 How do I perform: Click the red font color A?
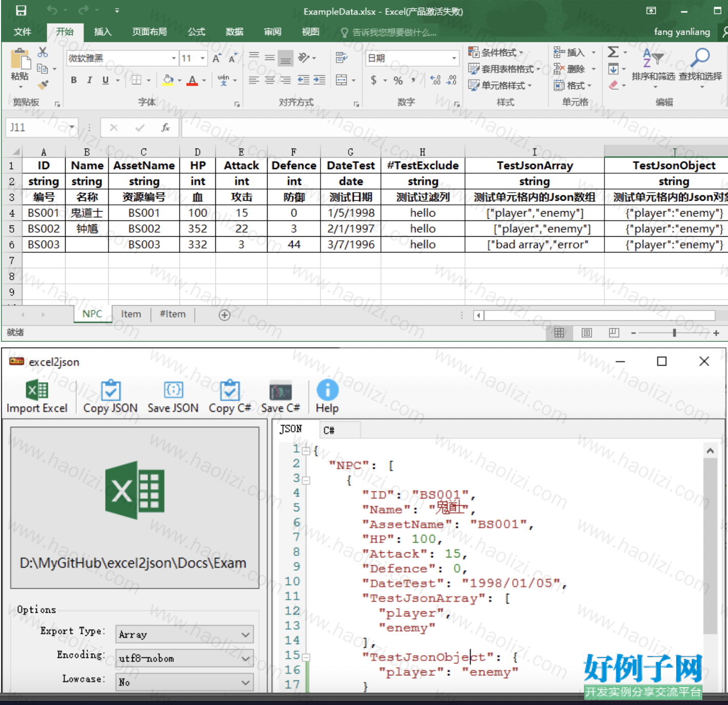(x=192, y=80)
